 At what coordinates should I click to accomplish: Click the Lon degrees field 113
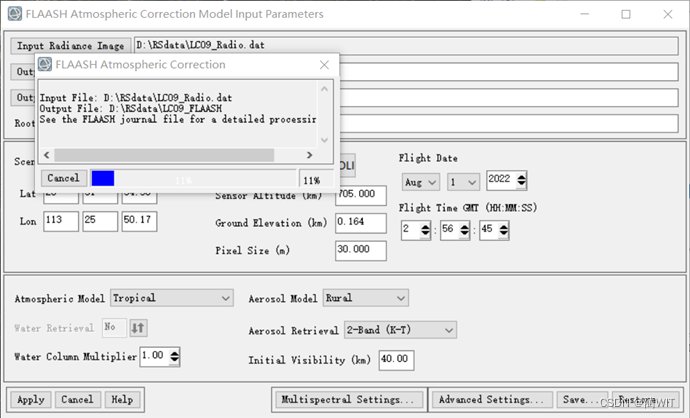click(61, 221)
